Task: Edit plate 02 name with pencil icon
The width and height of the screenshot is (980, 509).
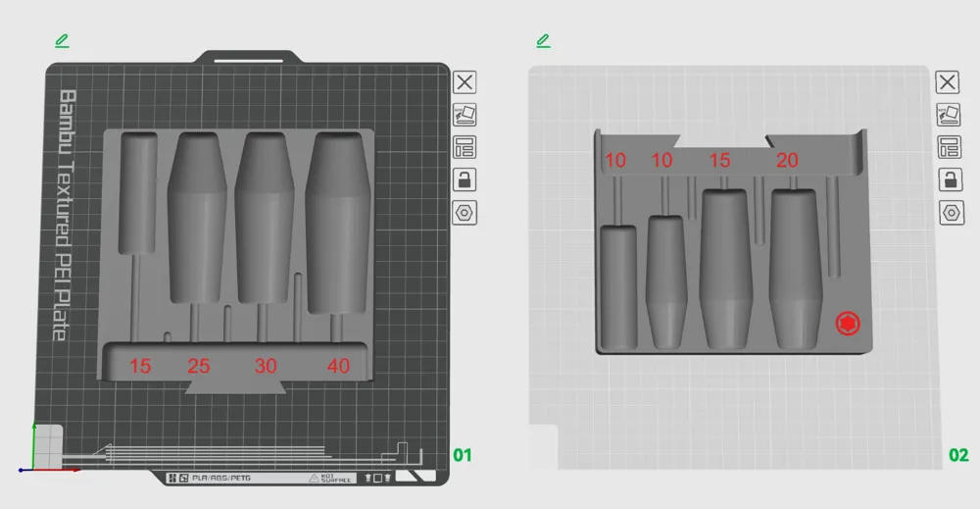Action: coord(544,40)
